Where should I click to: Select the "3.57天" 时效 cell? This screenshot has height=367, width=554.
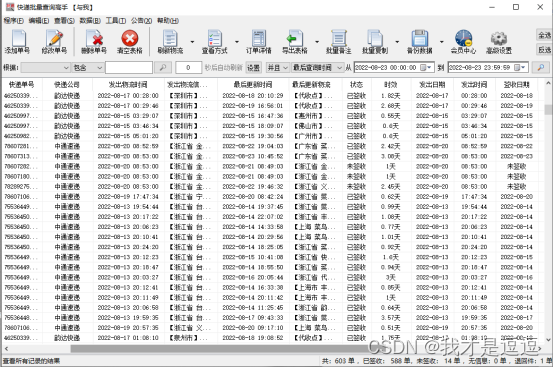tap(391, 318)
